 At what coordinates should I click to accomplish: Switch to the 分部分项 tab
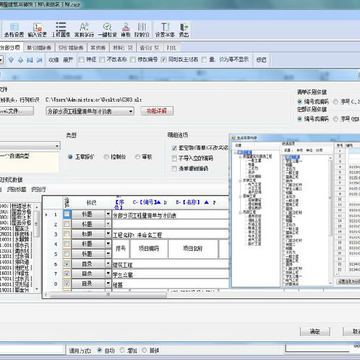[10, 48]
